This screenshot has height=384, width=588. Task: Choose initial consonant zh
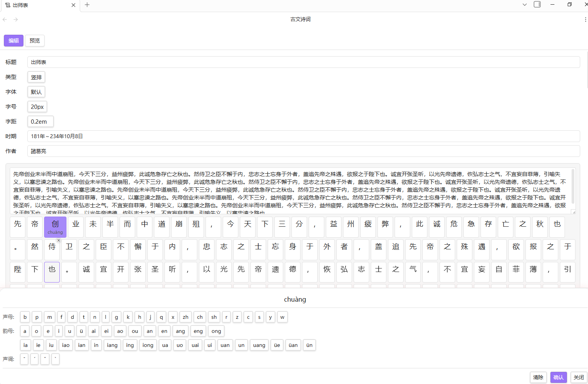186,317
